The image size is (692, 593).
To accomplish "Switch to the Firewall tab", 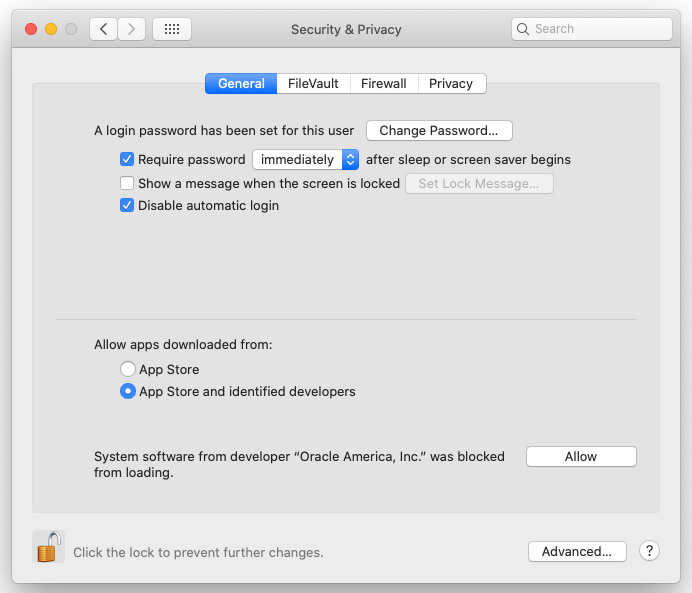I will [x=384, y=83].
